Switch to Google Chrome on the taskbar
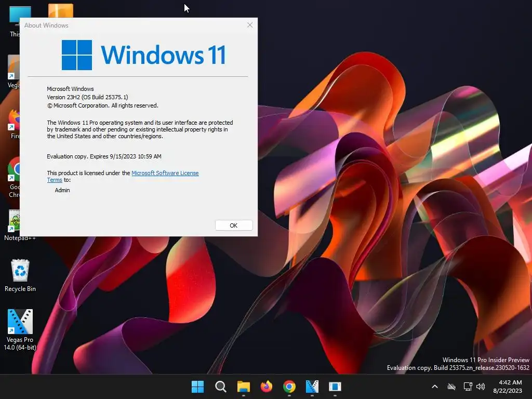Viewport: 532px width, 399px height. pos(289,387)
